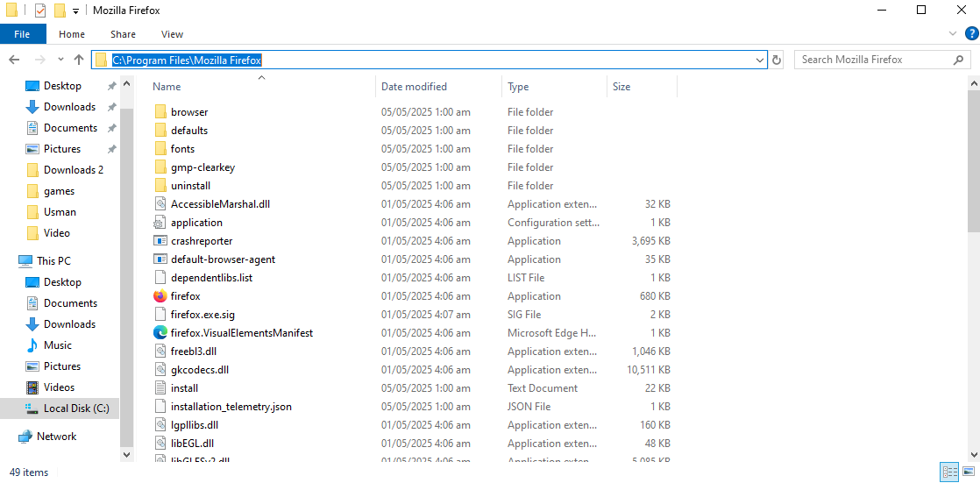Select the libEGL.dll file name

[x=193, y=444]
